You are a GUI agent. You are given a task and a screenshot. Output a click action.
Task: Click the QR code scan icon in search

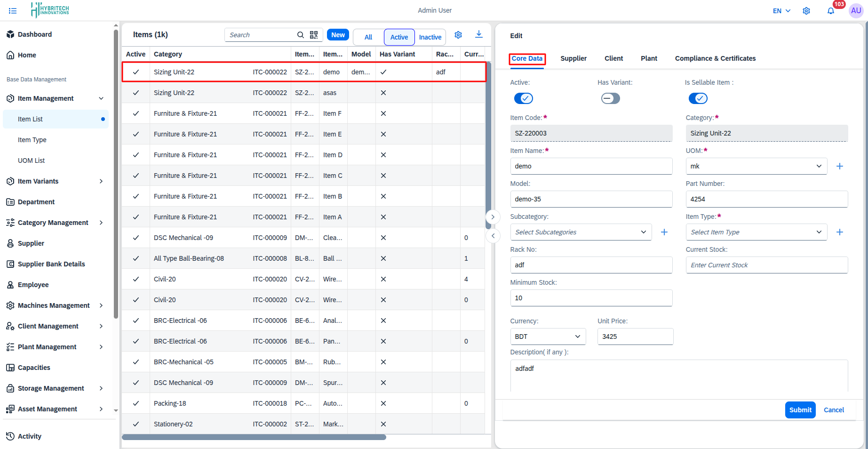click(x=314, y=35)
